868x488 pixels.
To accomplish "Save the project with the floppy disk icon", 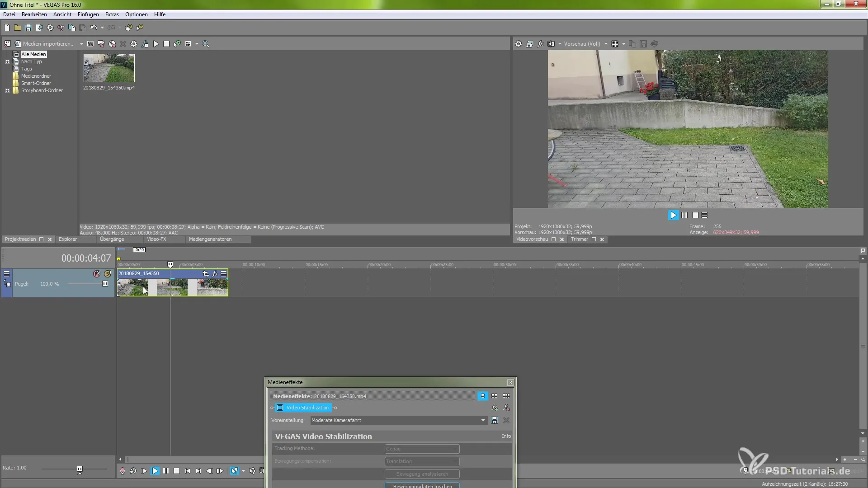I will click(28, 28).
